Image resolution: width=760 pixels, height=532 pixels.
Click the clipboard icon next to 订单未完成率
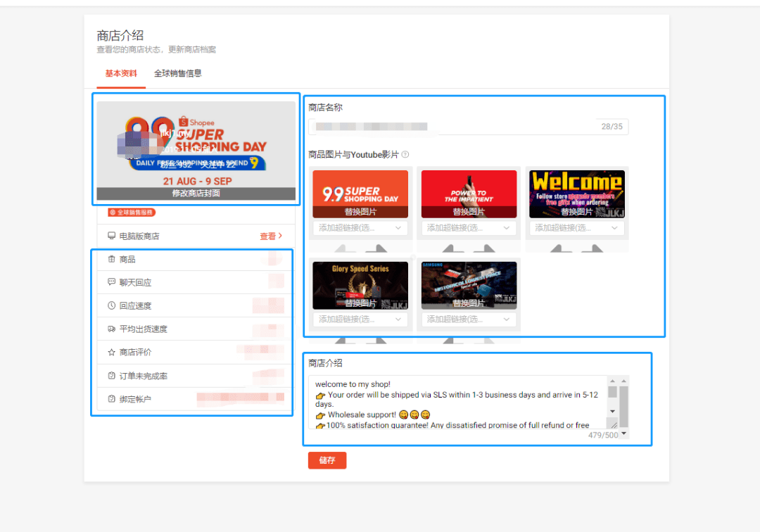pyautogui.click(x=111, y=376)
